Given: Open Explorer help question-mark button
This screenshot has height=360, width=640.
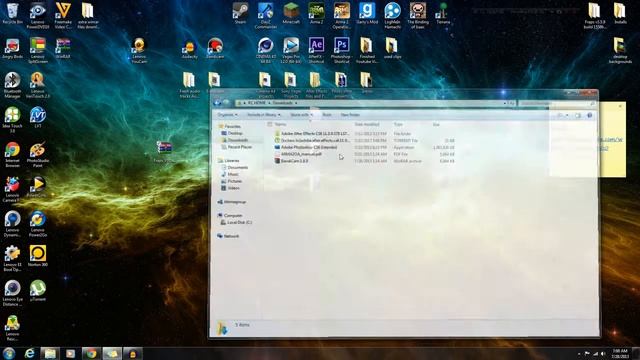Looking at the screenshot, I should coord(589,116).
